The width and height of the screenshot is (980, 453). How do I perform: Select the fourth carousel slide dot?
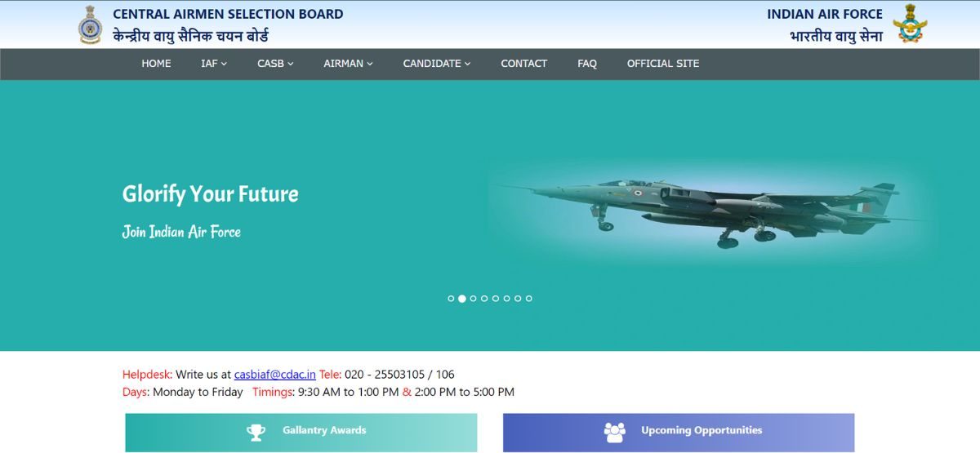point(484,299)
